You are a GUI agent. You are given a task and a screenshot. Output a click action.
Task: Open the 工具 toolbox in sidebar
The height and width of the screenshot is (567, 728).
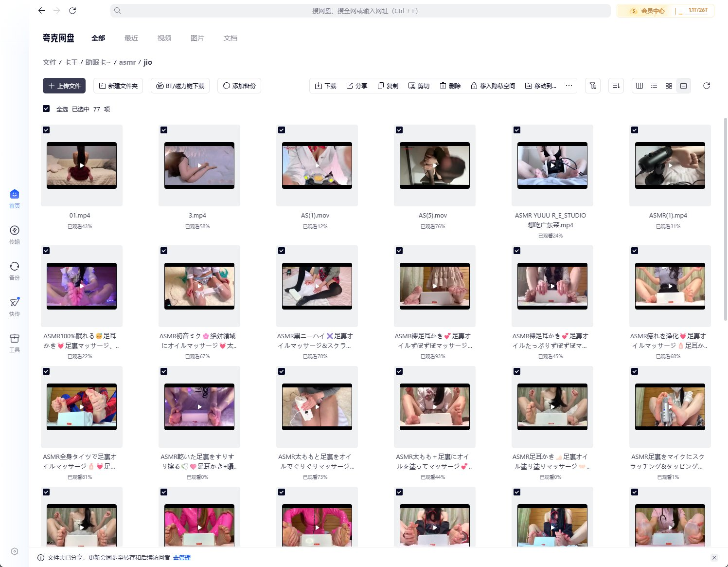pyautogui.click(x=15, y=342)
